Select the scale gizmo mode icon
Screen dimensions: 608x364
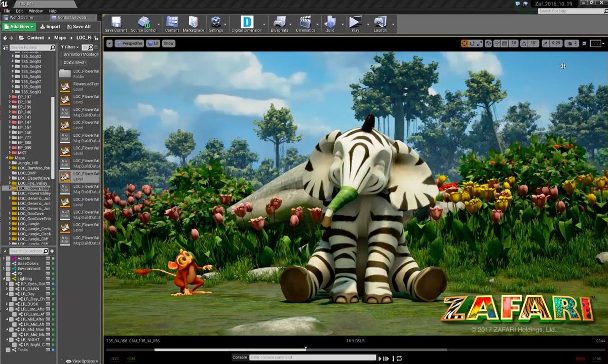[480, 44]
